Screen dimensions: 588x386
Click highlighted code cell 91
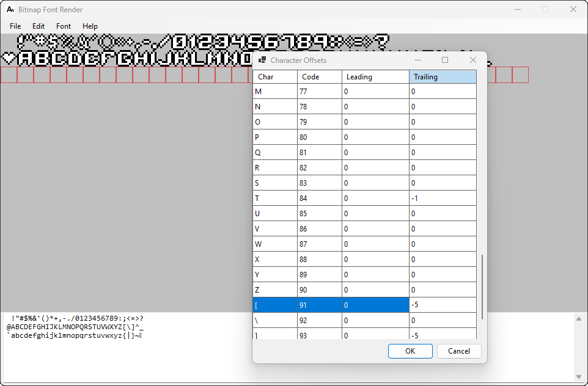click(x=320, y=305)
